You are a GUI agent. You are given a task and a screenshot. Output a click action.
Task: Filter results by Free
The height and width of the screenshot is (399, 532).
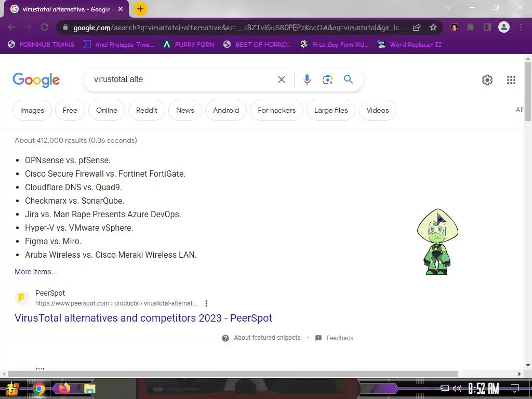(70, 110)
